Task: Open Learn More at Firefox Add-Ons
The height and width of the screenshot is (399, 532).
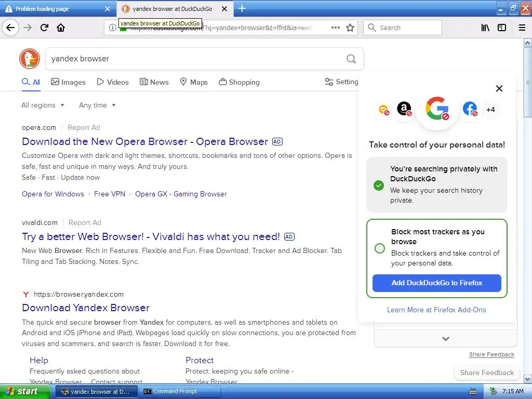Action: [x=436, y=310]
